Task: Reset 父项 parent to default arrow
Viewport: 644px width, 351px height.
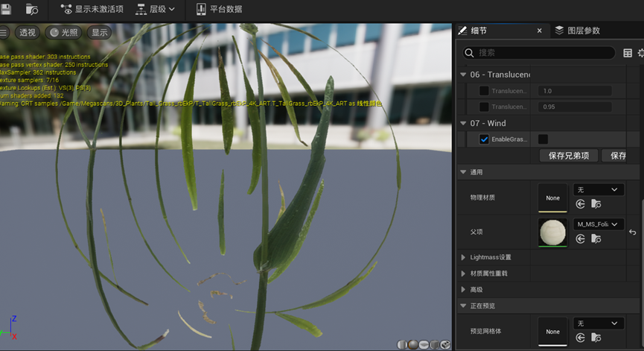Action: [x=633, y=233]
